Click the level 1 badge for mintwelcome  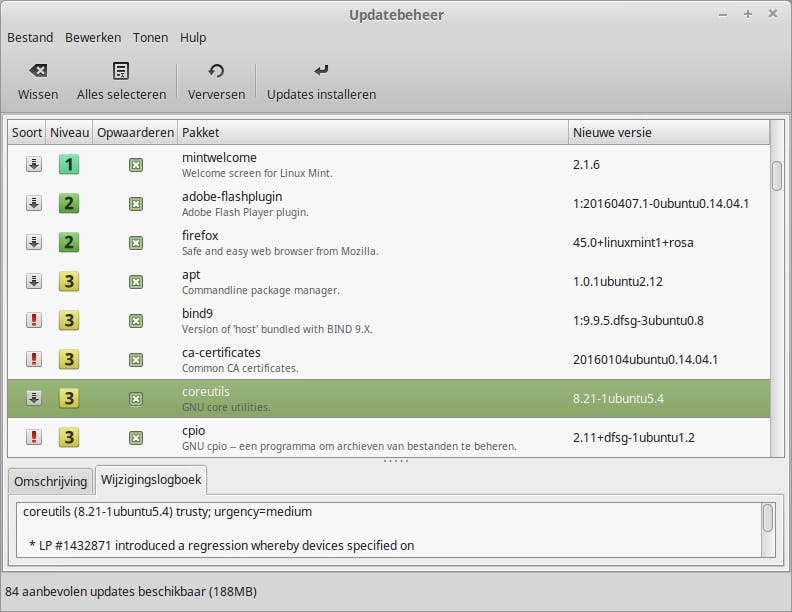69,165
